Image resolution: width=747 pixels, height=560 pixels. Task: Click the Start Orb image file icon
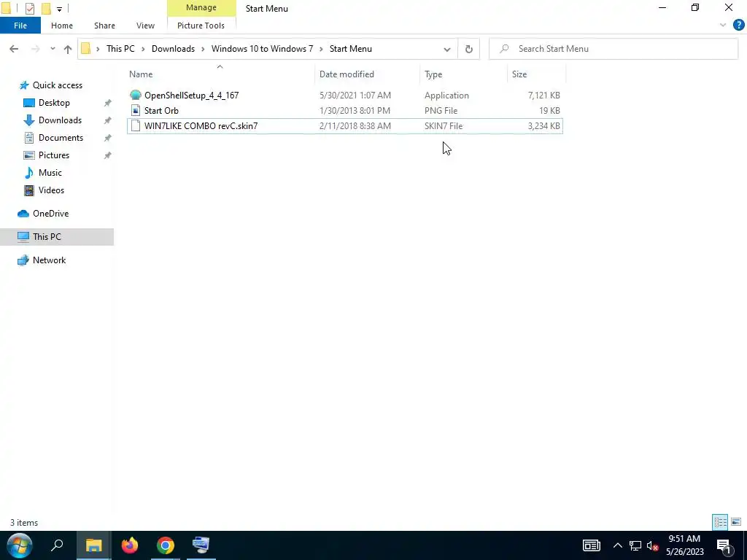135,111
